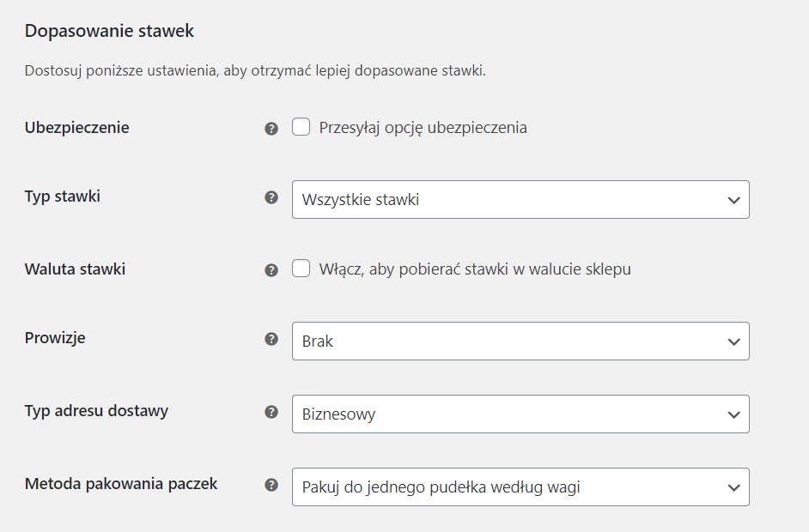This screenshot has width=809, height=532.
Task: Click the 'Prowizje' field label
Action: click(x=55, y=338)
